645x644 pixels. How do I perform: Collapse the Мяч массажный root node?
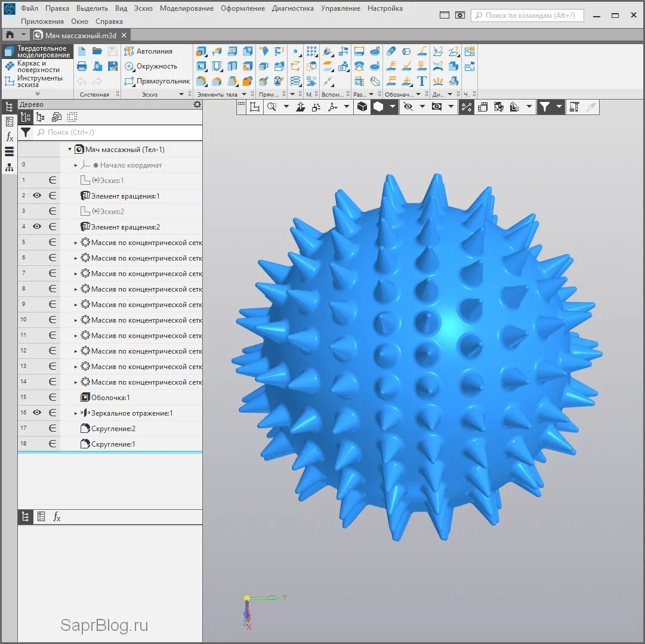click(x=70, y=150)
